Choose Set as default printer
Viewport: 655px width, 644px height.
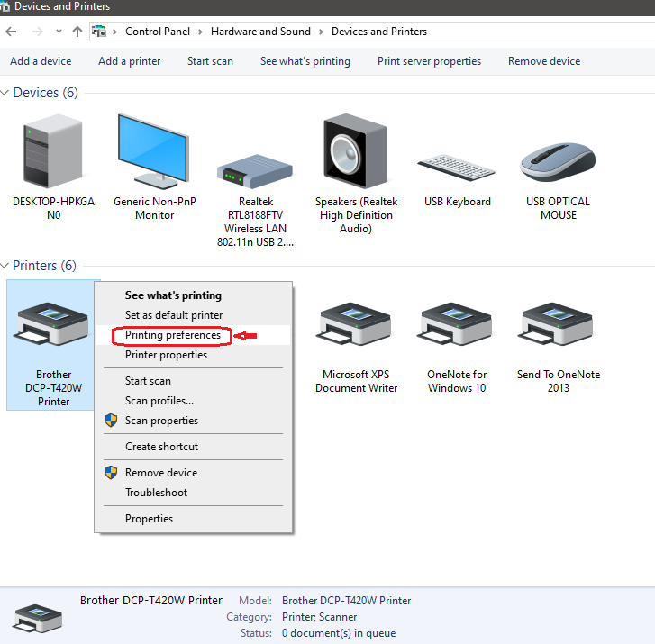tap(193, 315)
